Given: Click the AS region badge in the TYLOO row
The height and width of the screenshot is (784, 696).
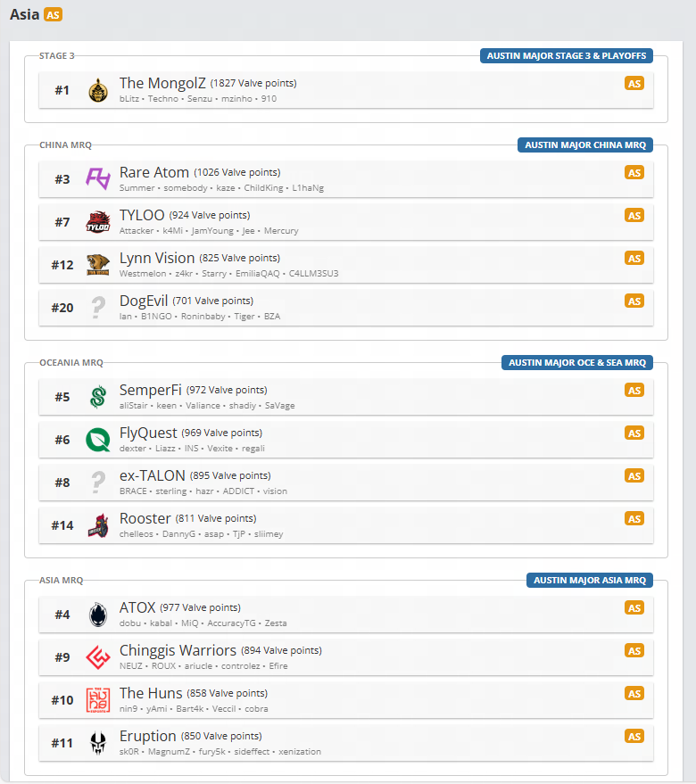Looking at the screenshot, I should pyautogui.click(x=634, y=216).
